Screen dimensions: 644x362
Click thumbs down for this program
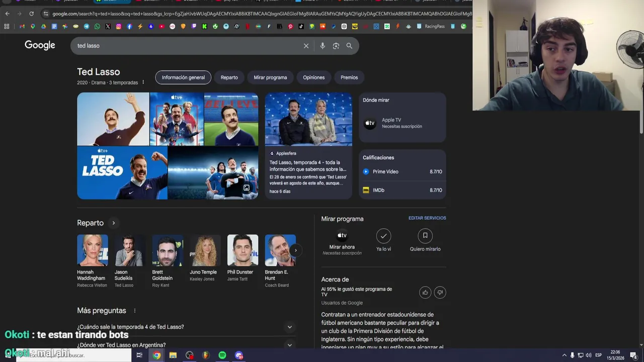(x=440, y=293)
